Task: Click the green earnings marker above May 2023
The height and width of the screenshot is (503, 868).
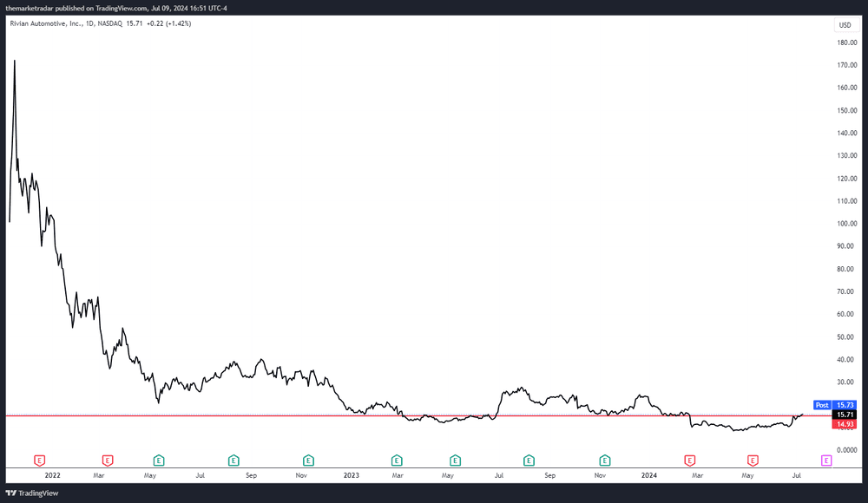Action: [x=455, y=459]
